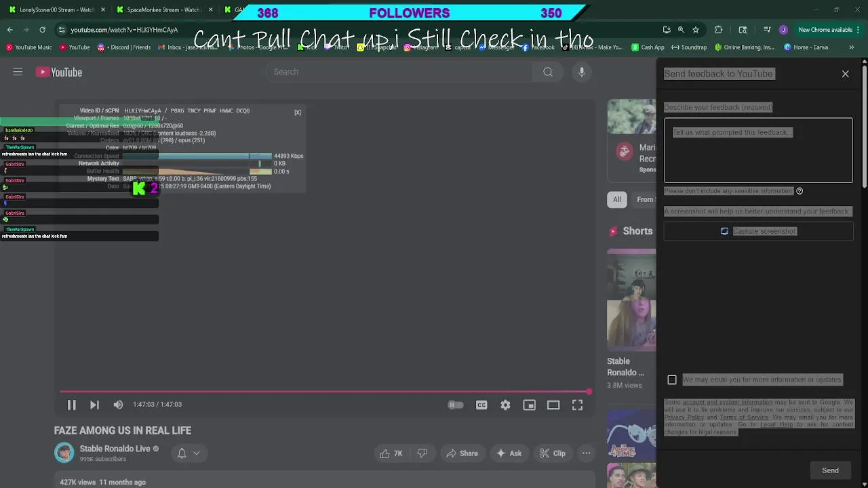Screen dimensions: 868x488
Task: Open the Privacy Policy link
Action: [x=684, y=417]
